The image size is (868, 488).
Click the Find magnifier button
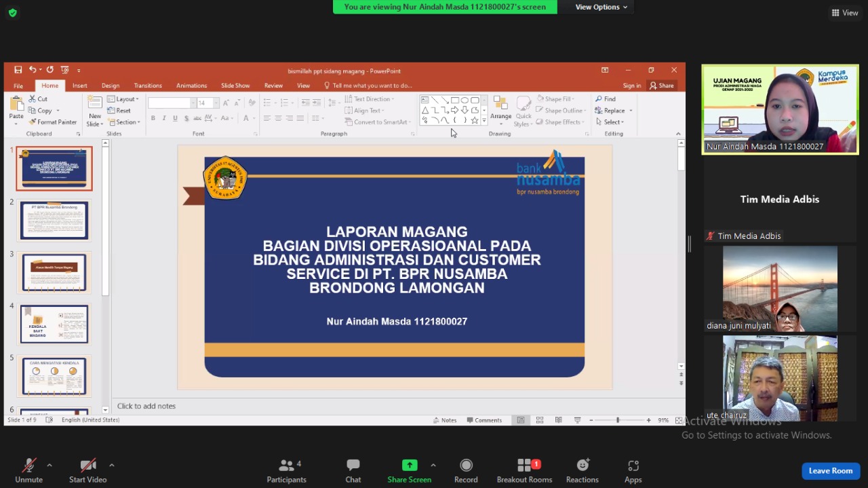click(x=606, y=99)
